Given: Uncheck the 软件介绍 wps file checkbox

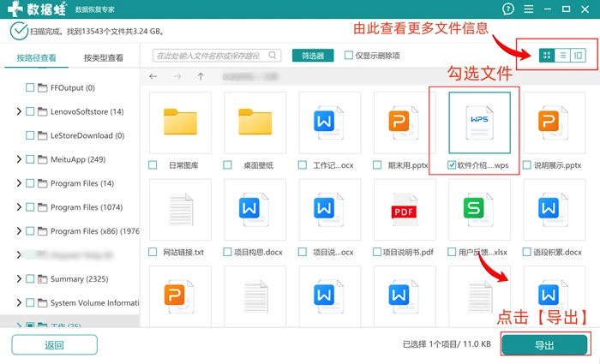Looking at the screenshot, I should [x=452, y=164].
